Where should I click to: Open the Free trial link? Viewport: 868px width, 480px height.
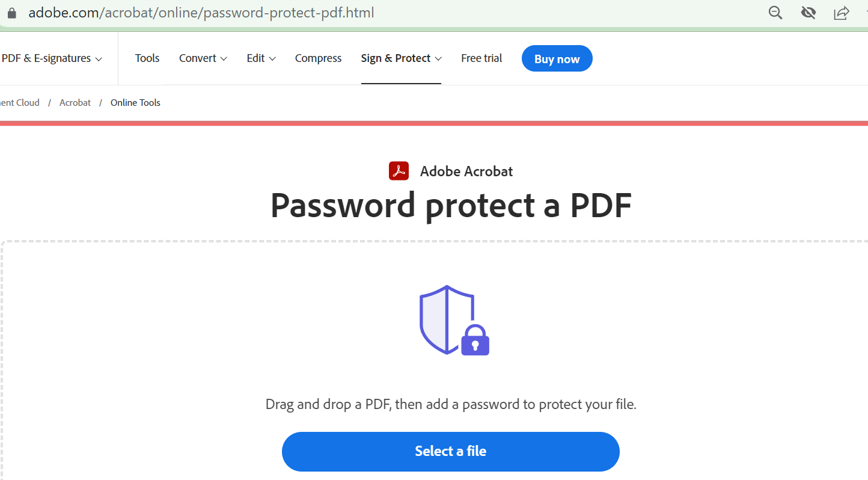point(481,58)
